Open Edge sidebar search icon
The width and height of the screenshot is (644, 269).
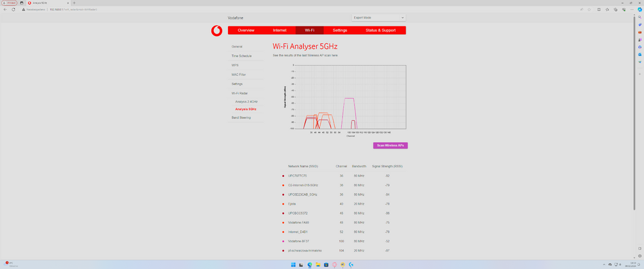pyautogui.click(x=639, y=17)
